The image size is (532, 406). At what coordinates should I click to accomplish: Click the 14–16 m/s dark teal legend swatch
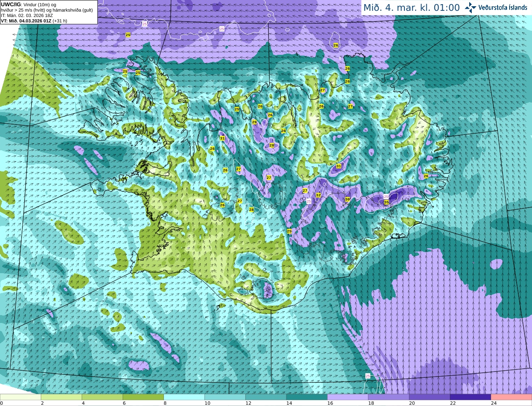[307, 397]
